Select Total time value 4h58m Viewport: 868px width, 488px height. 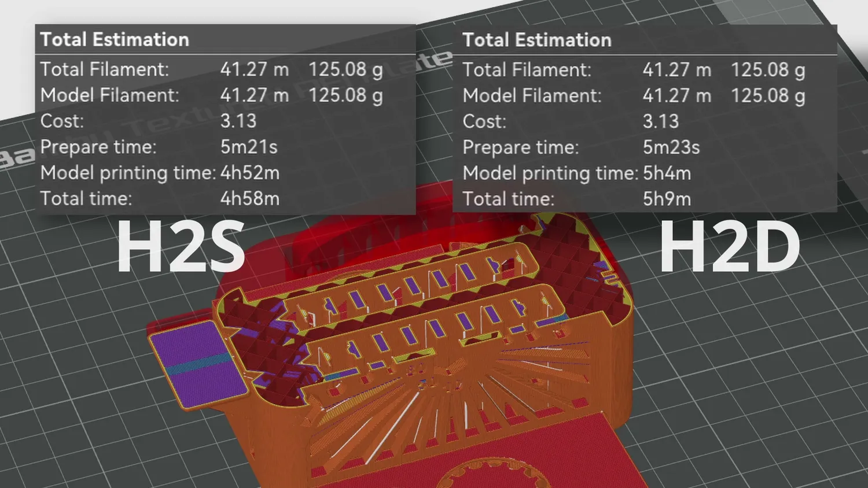pyautogui.click(x=250, y=198)
